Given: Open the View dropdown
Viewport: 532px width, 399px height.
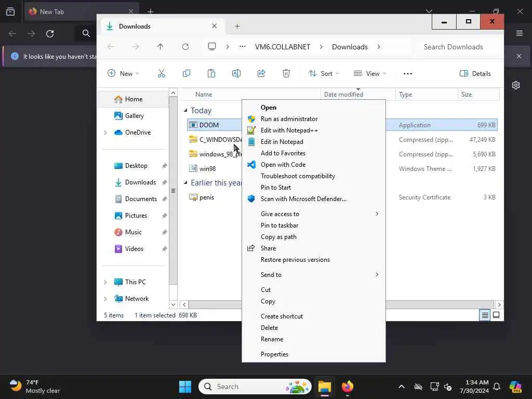Looking at the screenshot, I should [x=370, y=73].
